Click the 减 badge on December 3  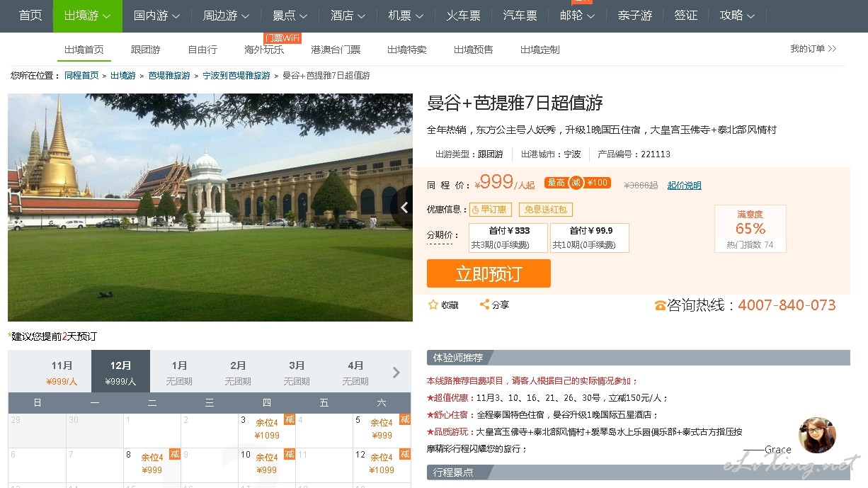pos(290,419)
